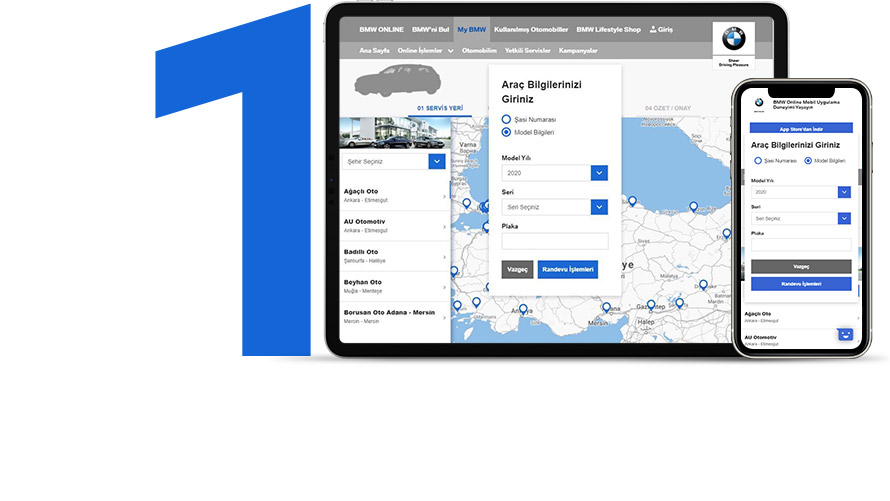Click Vazgeç button on the phone
The height and width of the screenshot is (501, 890).
(801, 267)
